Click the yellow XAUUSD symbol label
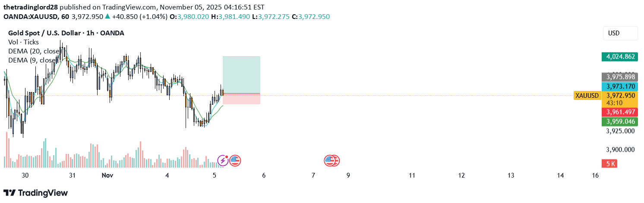 (x=587, y=96)
